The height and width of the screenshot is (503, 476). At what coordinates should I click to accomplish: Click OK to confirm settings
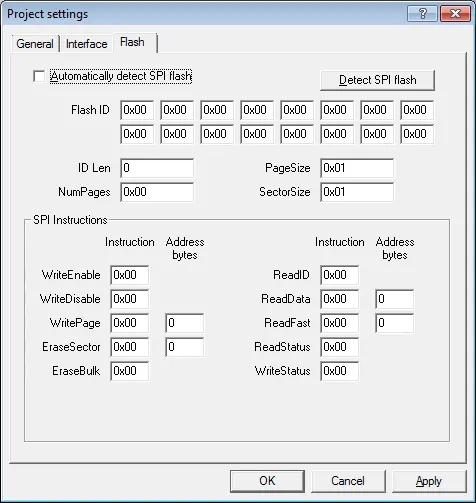click(267, 481)
